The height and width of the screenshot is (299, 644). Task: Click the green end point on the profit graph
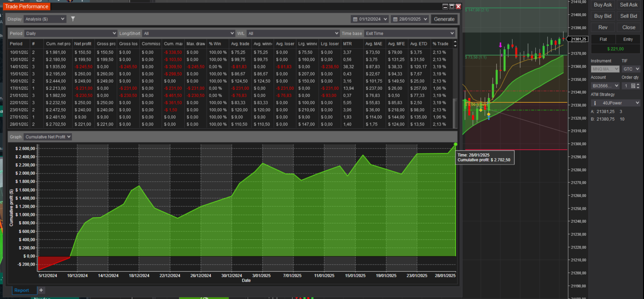(456, 144)
